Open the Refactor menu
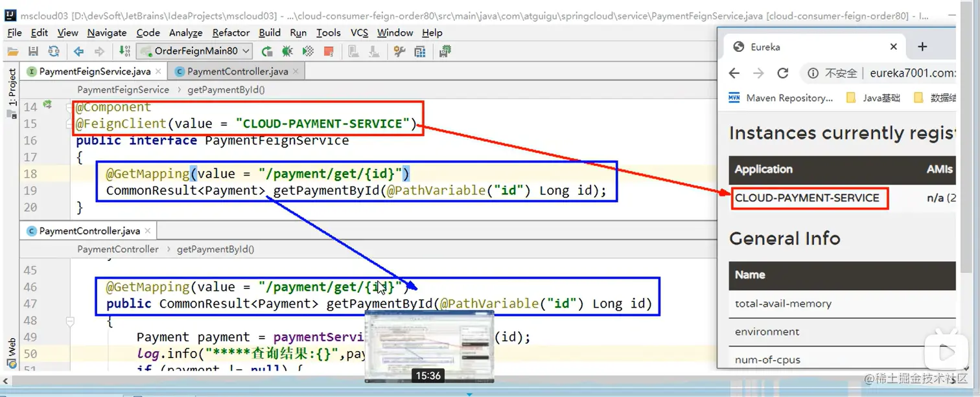Screen dimensions: 980x397 pos(231,32)
